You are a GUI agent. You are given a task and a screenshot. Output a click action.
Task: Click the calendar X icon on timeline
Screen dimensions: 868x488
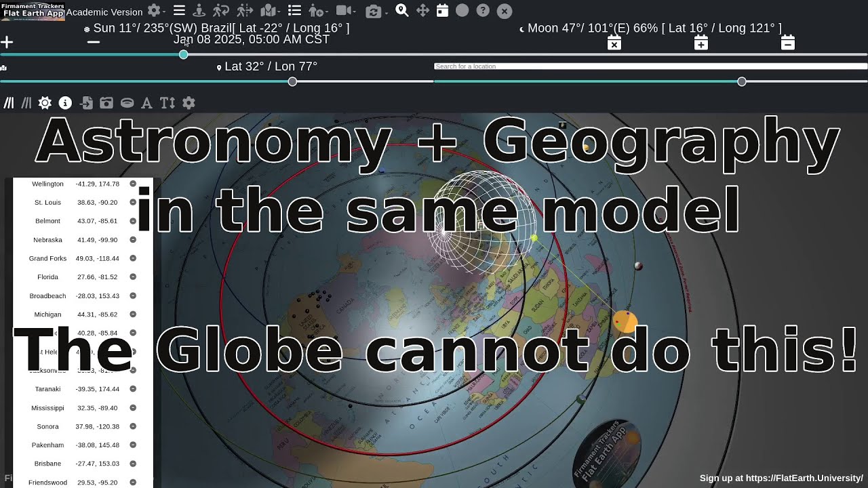614,43
